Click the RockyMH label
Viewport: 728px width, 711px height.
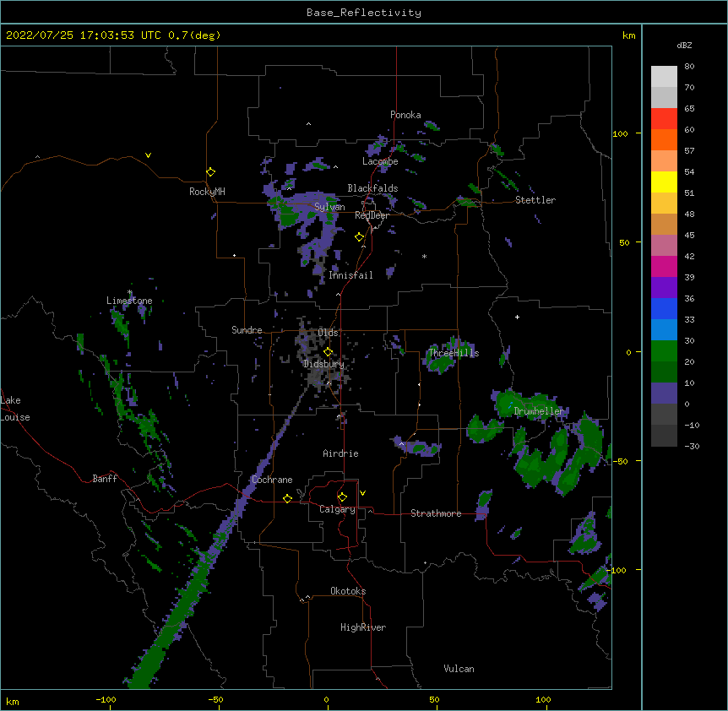(x=207, y=192)
